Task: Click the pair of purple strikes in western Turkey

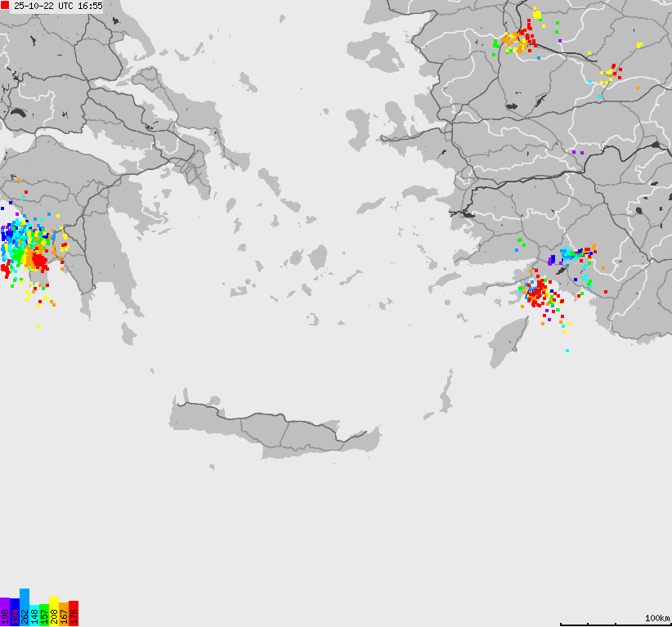Action: tap(577, 152)
